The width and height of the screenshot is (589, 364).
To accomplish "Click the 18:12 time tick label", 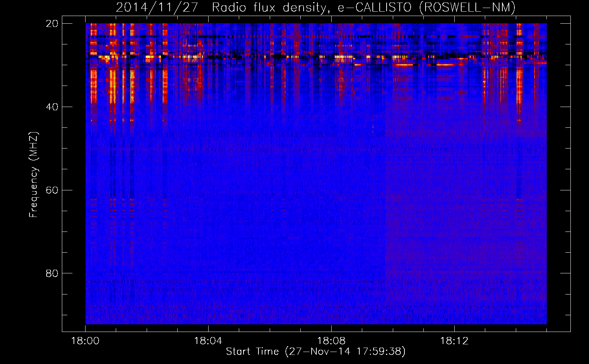I will [454, 341].
